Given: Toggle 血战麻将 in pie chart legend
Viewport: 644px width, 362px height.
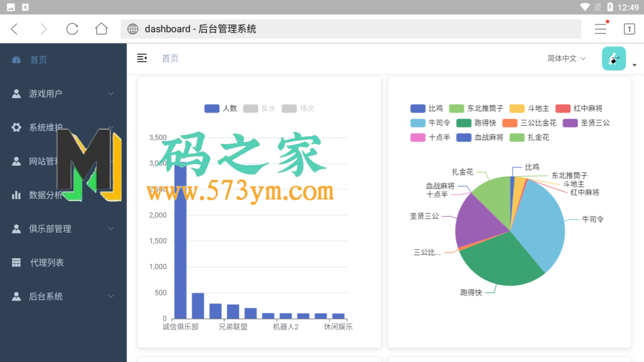Looking at the screenshot, I should point(480,138).
